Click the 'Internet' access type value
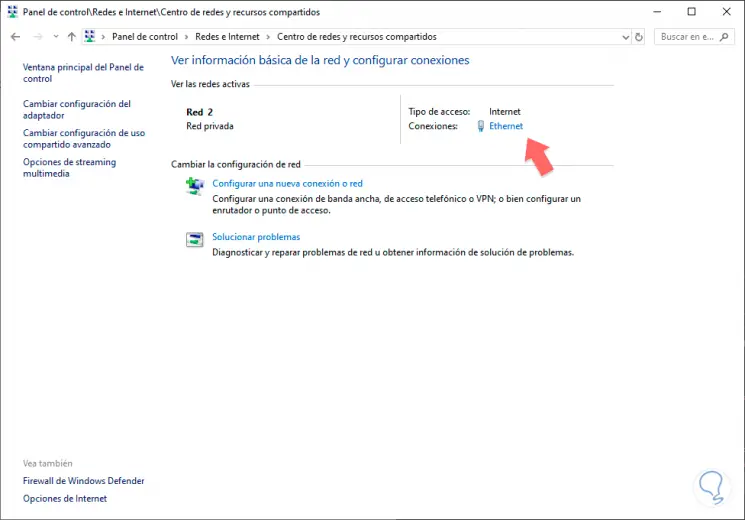745x520 pixels. pyautogui.click(x=505, y=112)
